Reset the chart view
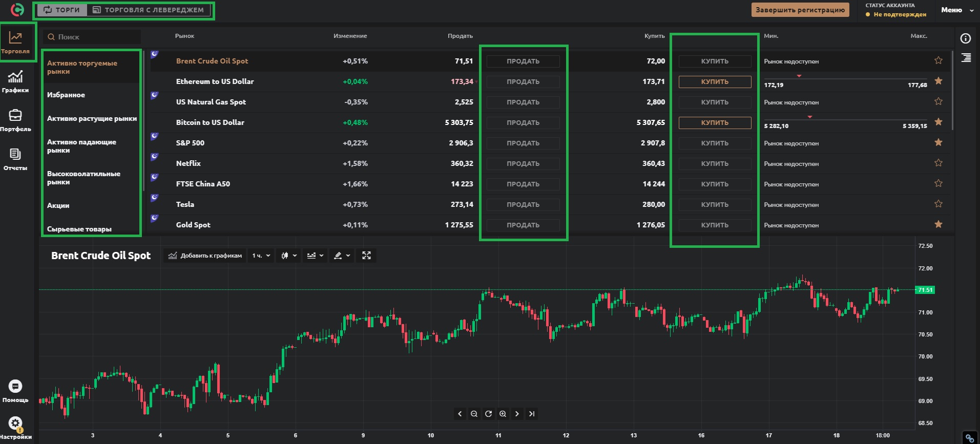 [x=488, y=414]
